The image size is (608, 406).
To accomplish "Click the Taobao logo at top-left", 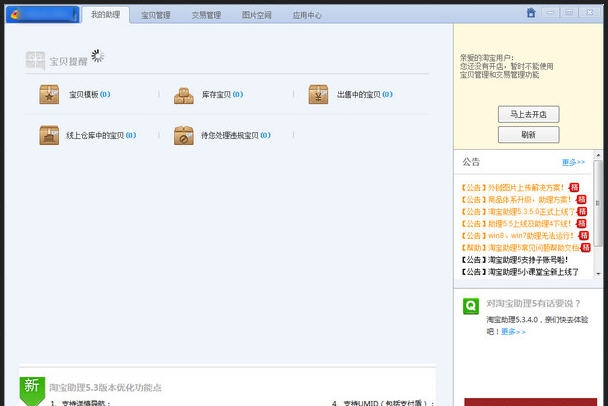I will coord(16,15).
